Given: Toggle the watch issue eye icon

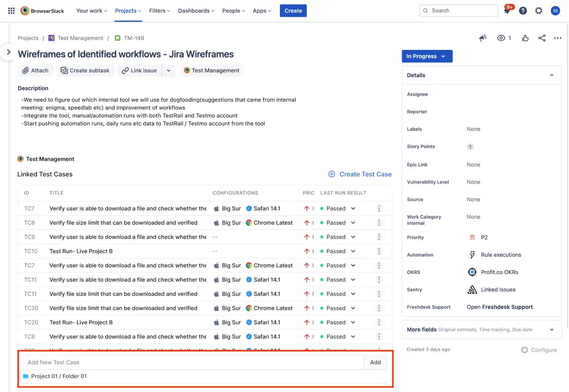Looking at the screenshot, I should pyautogui.click(x=501, y=38).
